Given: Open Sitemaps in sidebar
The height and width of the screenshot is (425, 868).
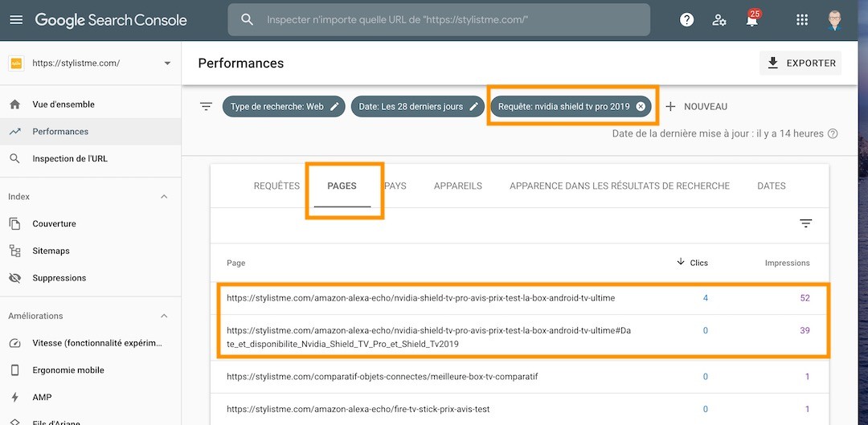Looking at the screenshot, I should click(90, 251).
